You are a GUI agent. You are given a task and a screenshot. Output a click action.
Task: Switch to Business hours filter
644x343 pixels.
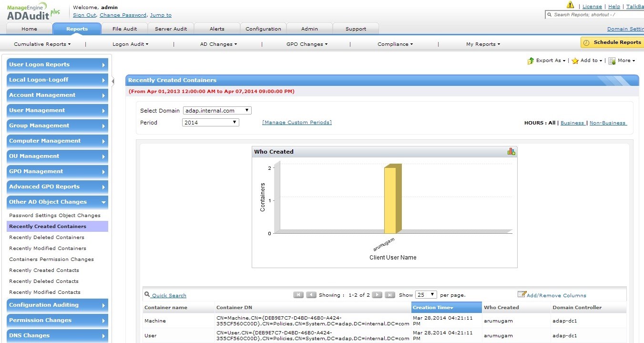coord(572,123)
